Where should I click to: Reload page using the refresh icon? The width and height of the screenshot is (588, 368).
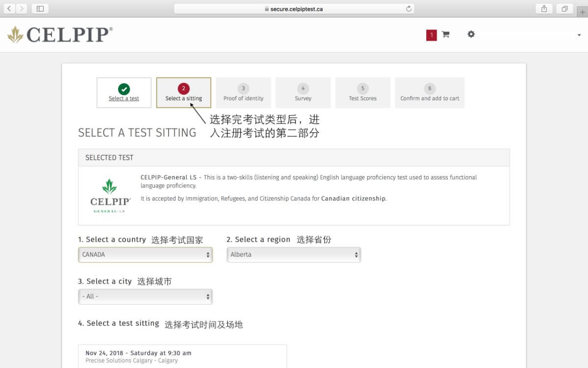409,9
